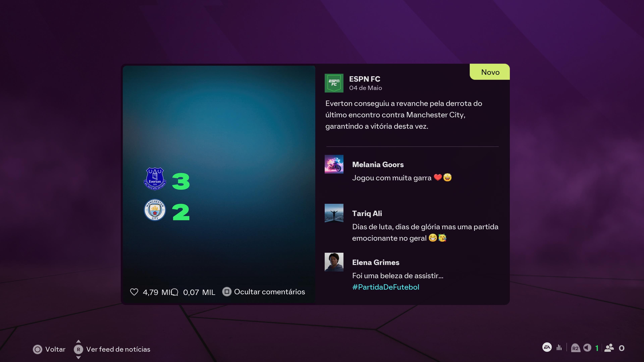Click the ESPN FC account name

(364, 79)
